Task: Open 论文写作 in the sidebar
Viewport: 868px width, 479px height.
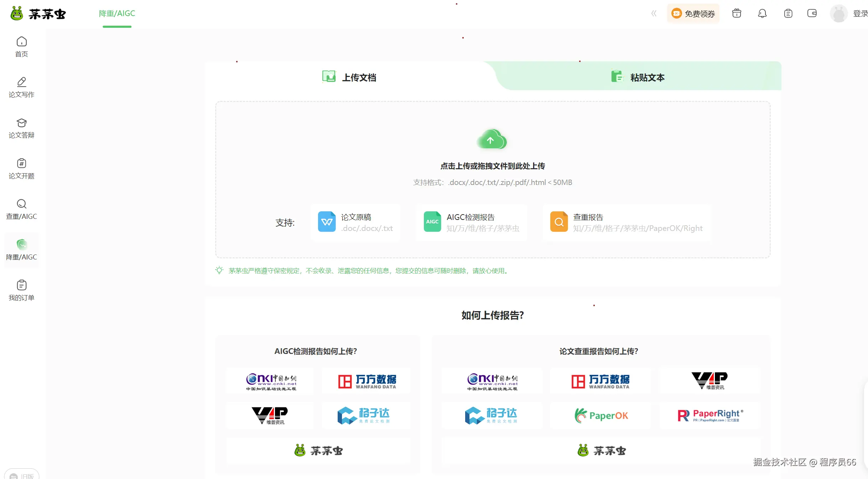Action: click(x=21, y=87)
